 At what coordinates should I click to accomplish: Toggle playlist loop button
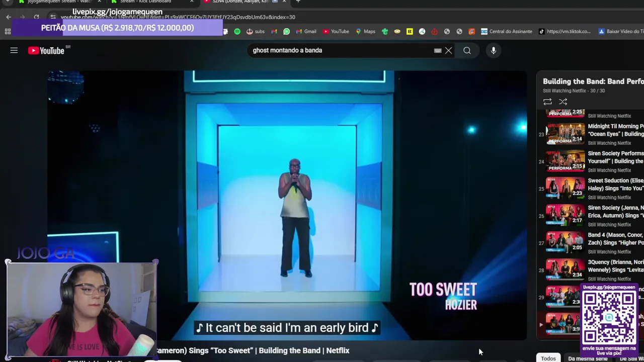[x=547, y=102]
